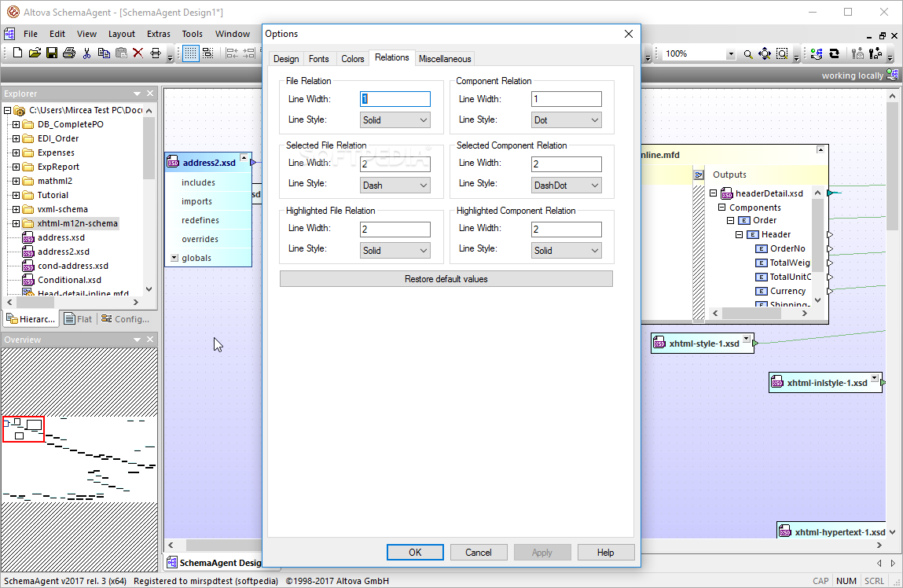Screen dimensions: 903x588
Task: Click the Zoom to selection icon
Action: [782, 54]
